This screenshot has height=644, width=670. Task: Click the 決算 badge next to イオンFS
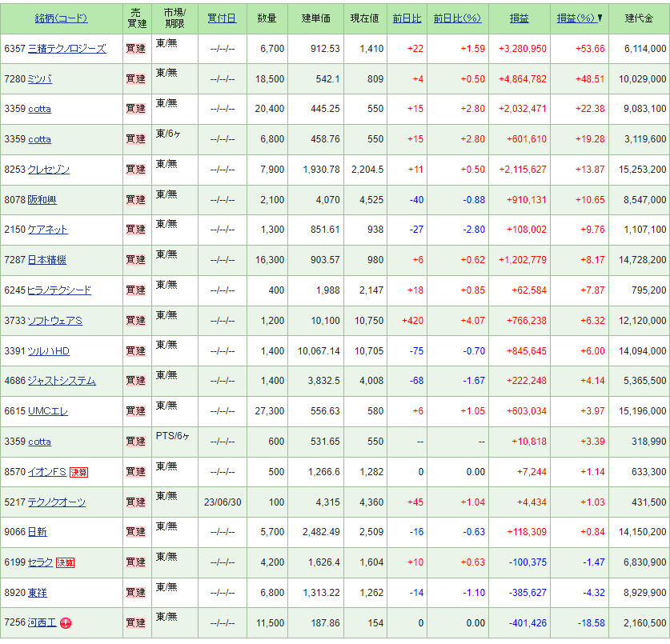point(78,472)
